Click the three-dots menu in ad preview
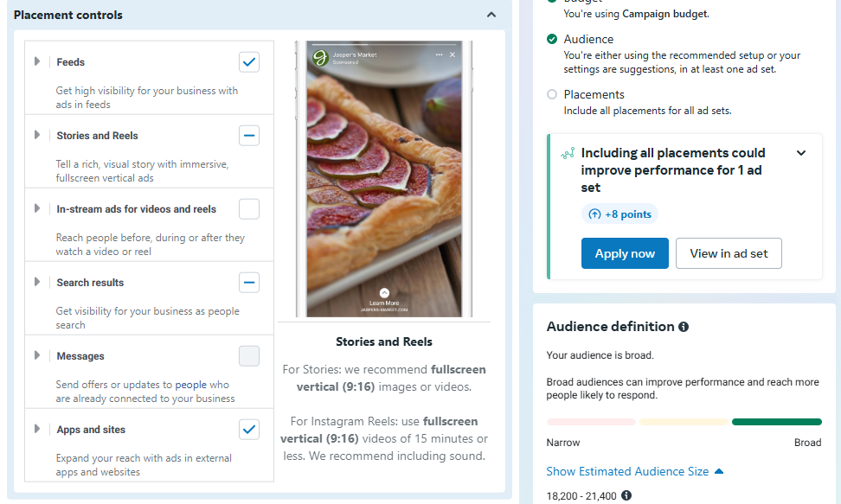The height and width of the screenshot is (504, 841). [440, 54]
